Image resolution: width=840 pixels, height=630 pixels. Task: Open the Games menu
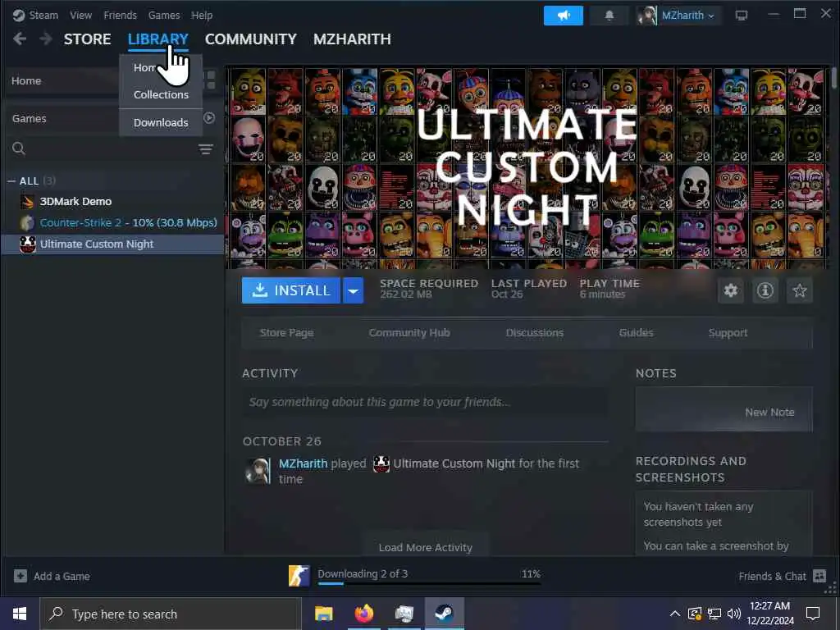pyautogui.click(x=164, y=15)
